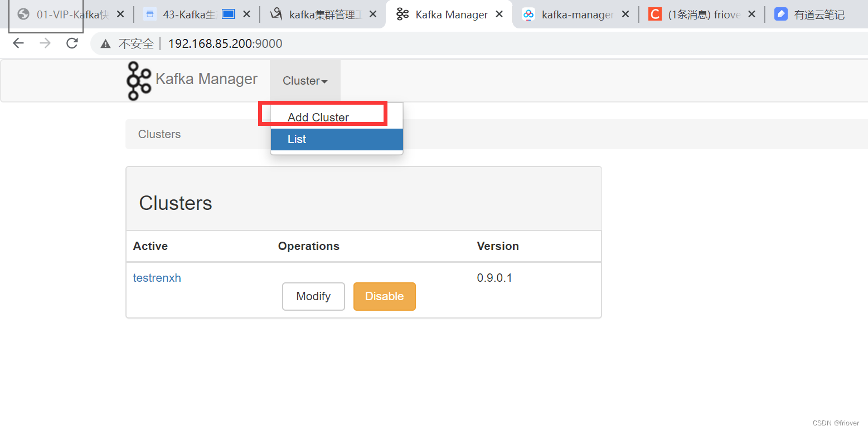Click the Disable button for testrenxh
This screenshot has height=431, width=868.
click(385, 296)
